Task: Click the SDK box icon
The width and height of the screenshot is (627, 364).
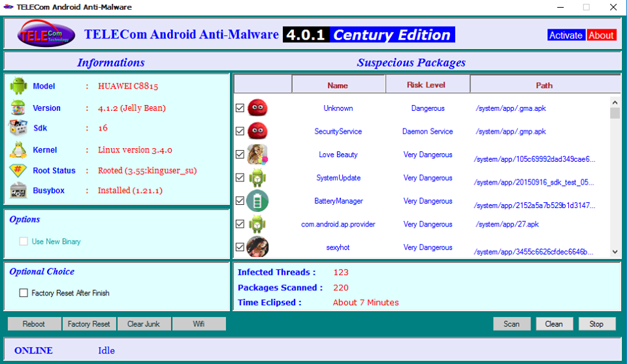Action: (x=18, y=128)
